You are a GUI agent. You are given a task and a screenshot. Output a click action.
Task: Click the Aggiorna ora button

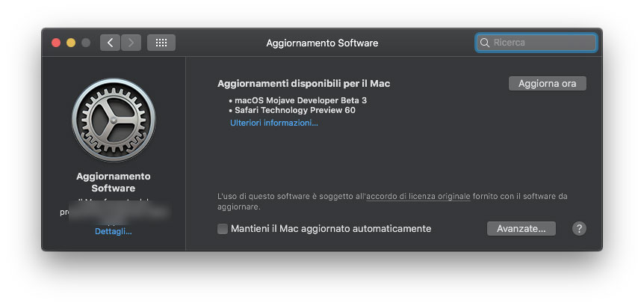[548, 84]
